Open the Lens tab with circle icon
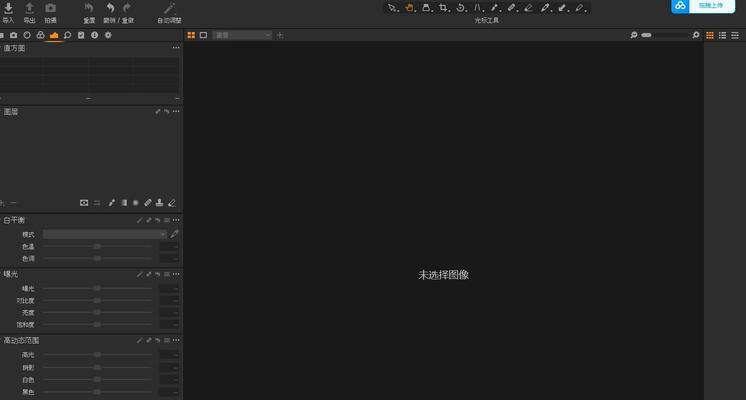 tap(27, 35)
